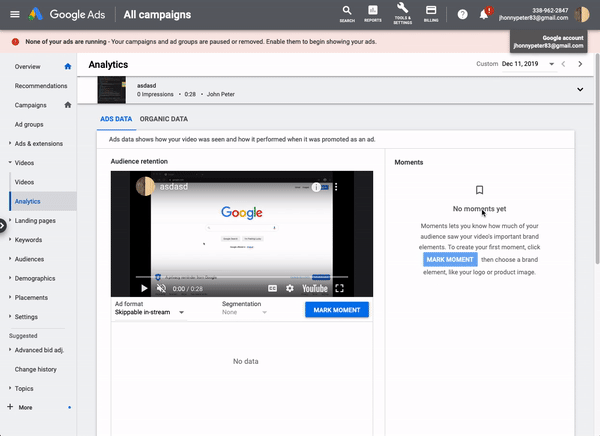Toggle closed captions on video
The width and height of the screenshot is (600, 436).
[x=271, y=288]
